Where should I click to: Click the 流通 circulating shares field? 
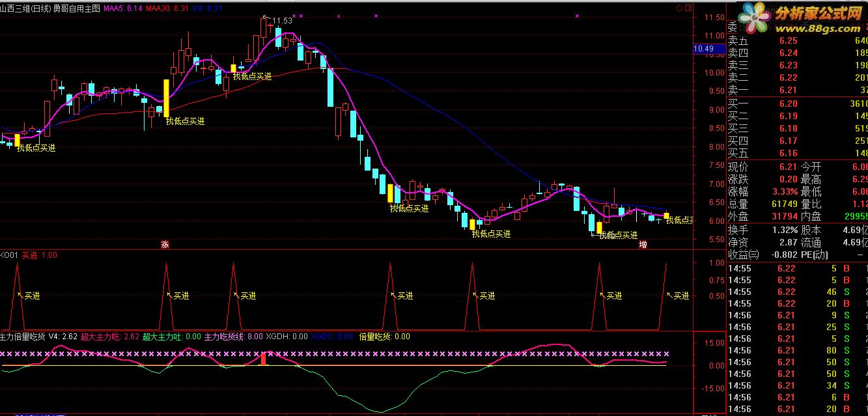point(833,242)
